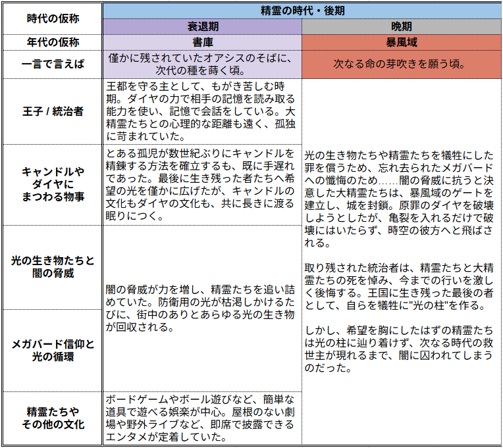This screenshot has width=503, height=448.
Task: Select the purple 書庫 cell
Action: pos(203,42)
